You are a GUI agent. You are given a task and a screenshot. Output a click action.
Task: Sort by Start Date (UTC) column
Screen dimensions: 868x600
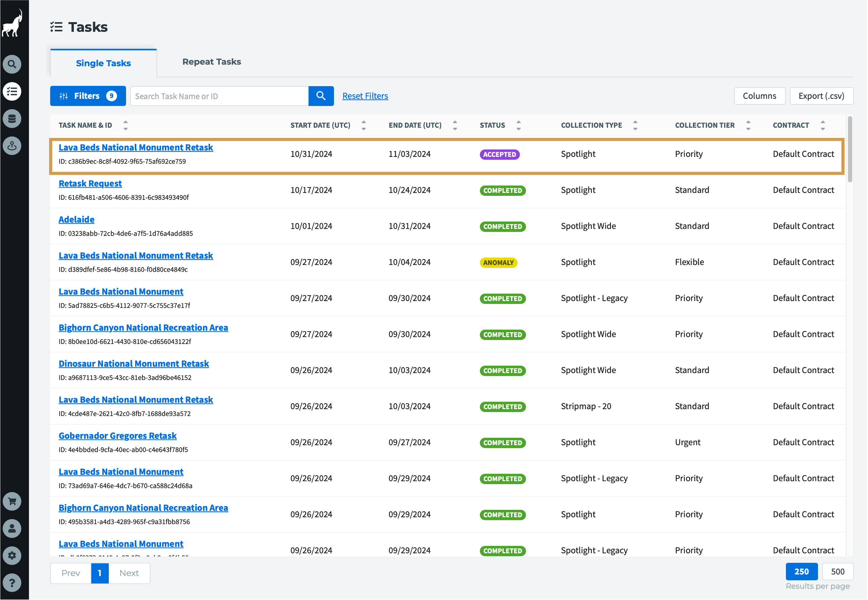point(364,125)
